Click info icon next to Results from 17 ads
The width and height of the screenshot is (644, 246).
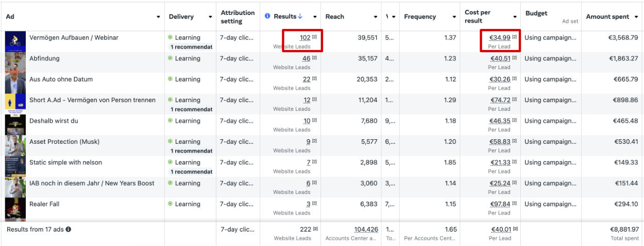click(x=69, y=229)
